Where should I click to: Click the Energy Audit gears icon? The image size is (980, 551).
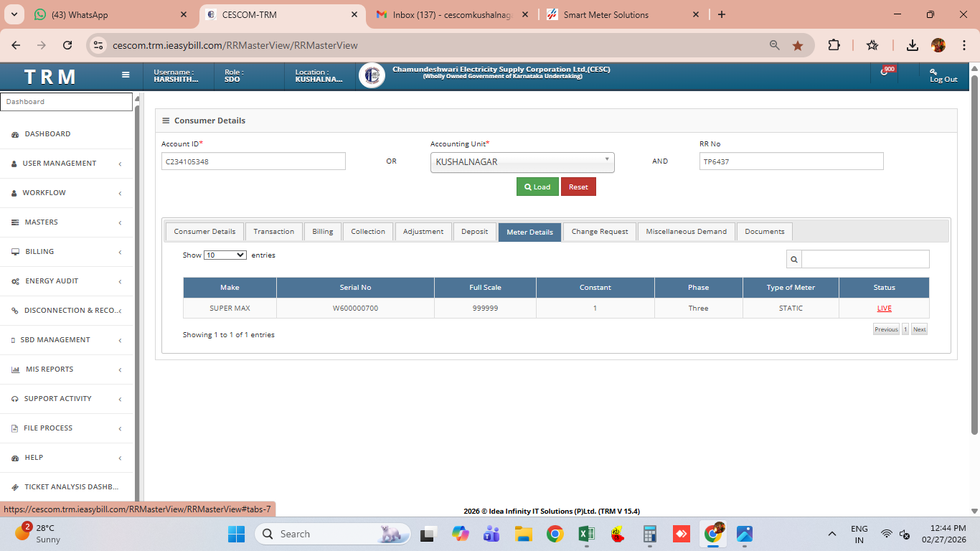point(15,281)
